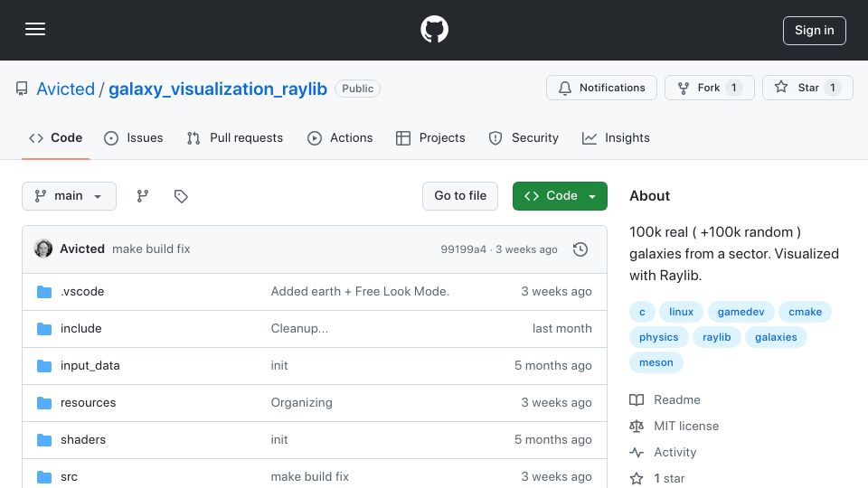Expand the main branch dropdown
The image size is (868, 488).
click(70, 196)
